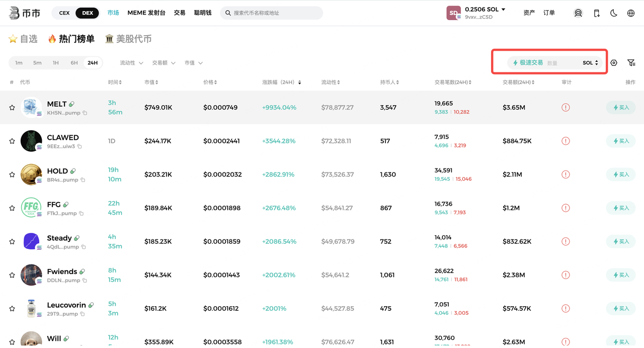The image size is (644, 348).
Task: Click the customer support headset icon
Action: click(x=578, y=13)
